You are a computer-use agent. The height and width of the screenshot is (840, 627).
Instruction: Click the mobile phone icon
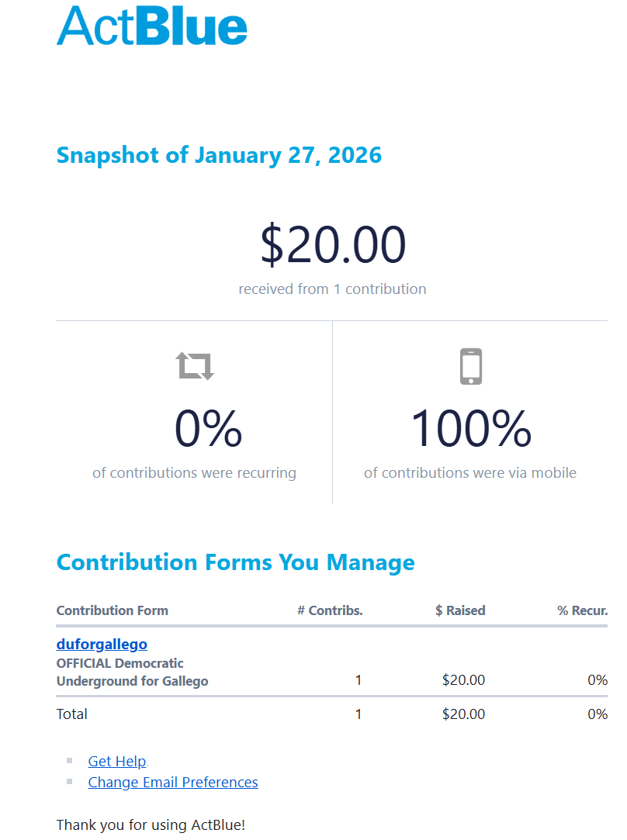tap(470, 366)
